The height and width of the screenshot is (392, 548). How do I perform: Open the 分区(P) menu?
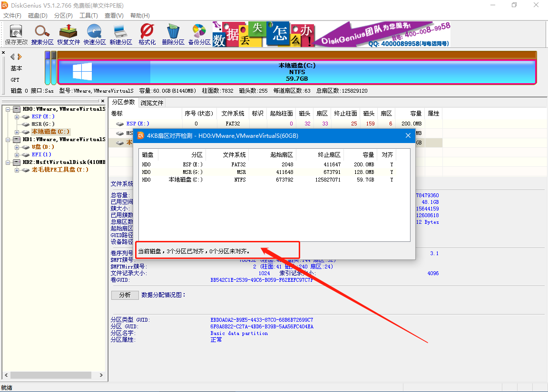(x=63, y=15)
